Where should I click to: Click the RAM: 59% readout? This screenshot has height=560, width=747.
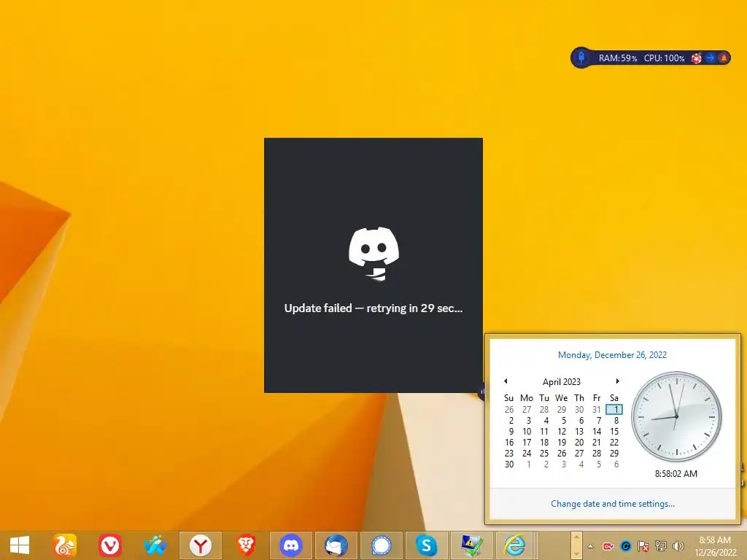click(x=617, y=58)
